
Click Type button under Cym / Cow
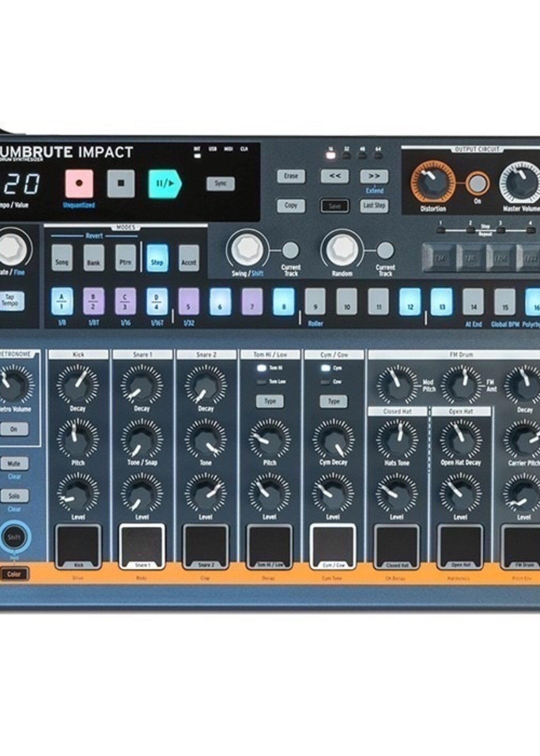333,401
